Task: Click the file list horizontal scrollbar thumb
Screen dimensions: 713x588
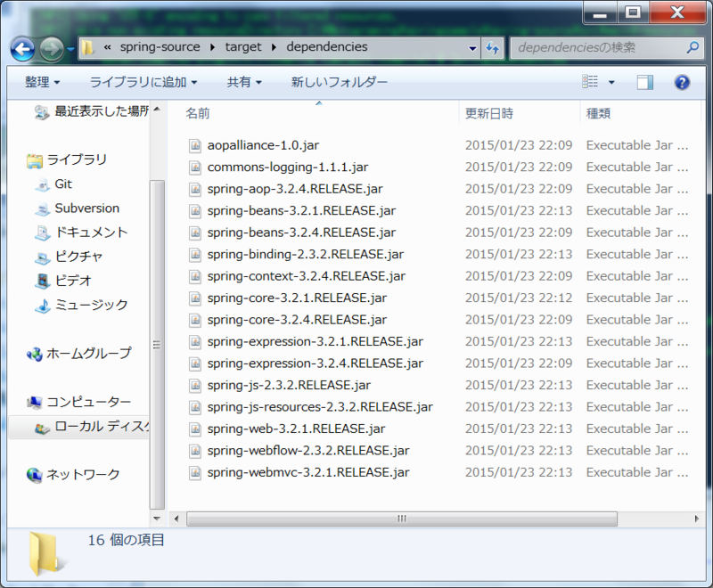Action: (x=402, y=519)
